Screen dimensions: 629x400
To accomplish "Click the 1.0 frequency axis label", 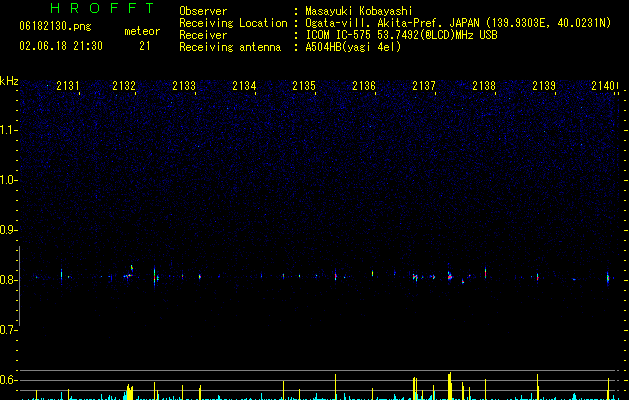I will point(8,180).
